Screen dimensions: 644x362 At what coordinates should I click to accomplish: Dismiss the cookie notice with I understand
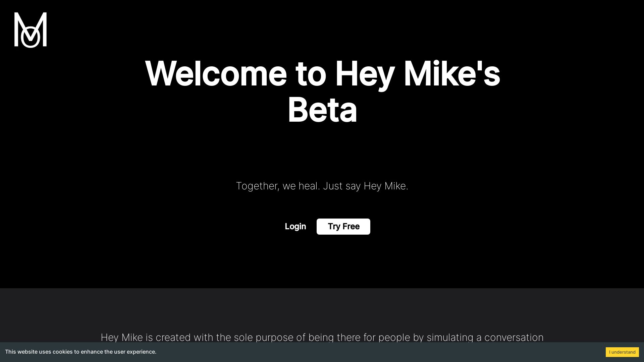click(x=622, y=352)
